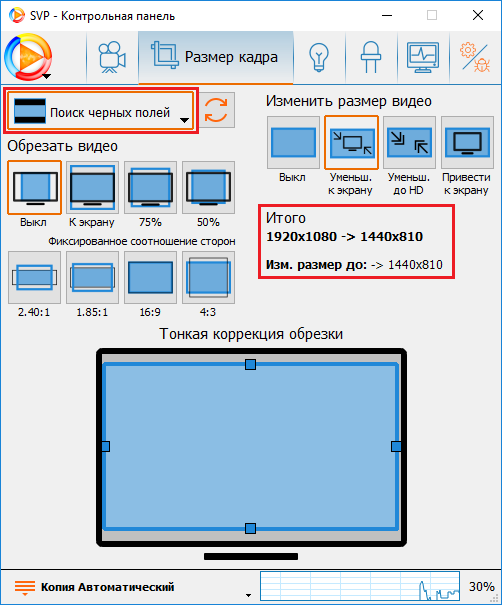The image size is (502, 605).
Task: Open the performance monitor tab
Action: pyautogui.click(x=423, y=57)
